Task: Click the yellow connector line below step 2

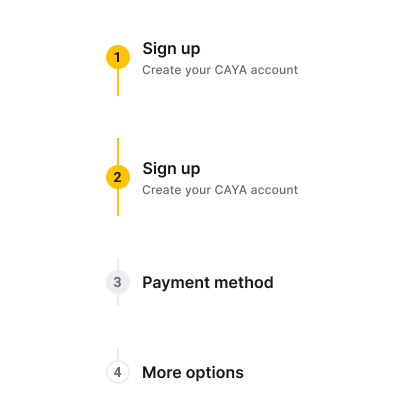Action: tap(118, 202)
